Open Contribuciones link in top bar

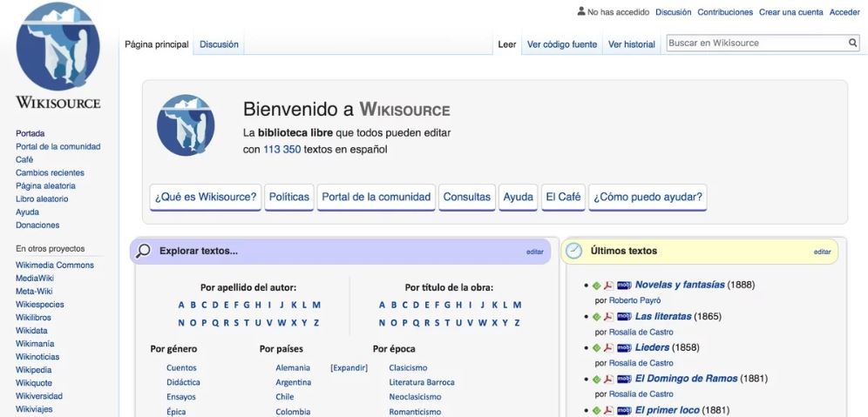725,11
